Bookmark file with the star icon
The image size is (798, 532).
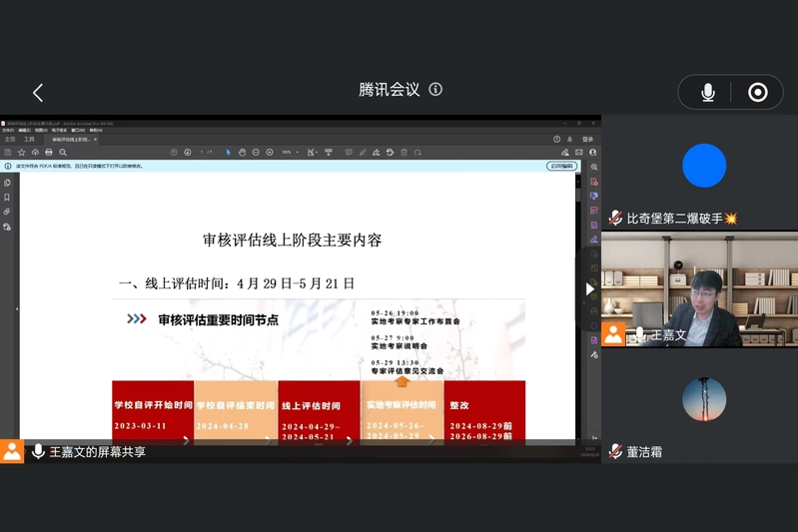point(22,152)
